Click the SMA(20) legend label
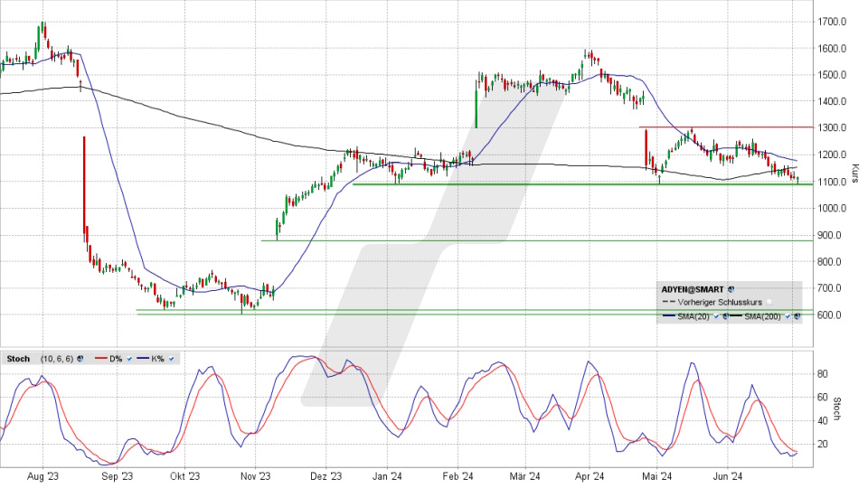This screenshot has width=868, height=488. tap(693, 316)
